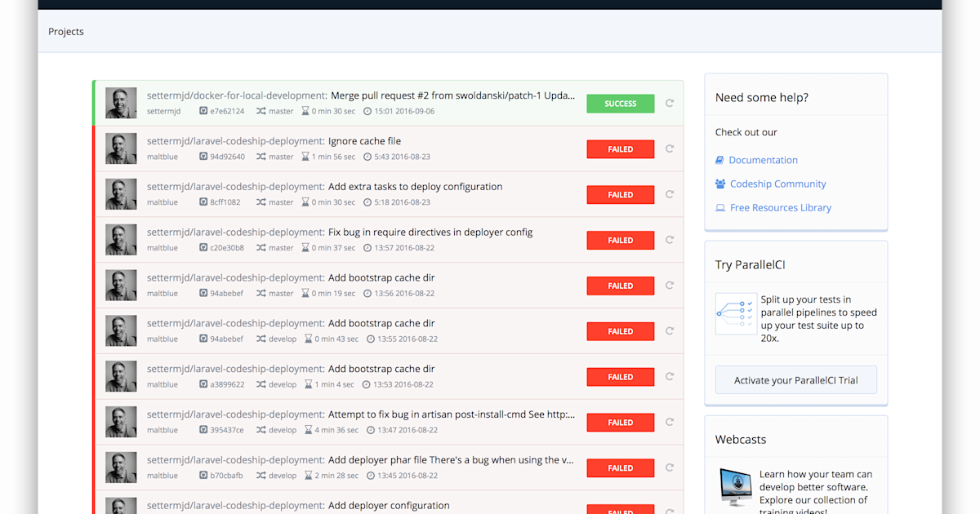Click the 'Need some help?' heading
The width and height of the screenshot is (980, 514).
click(x=762, y=98)
